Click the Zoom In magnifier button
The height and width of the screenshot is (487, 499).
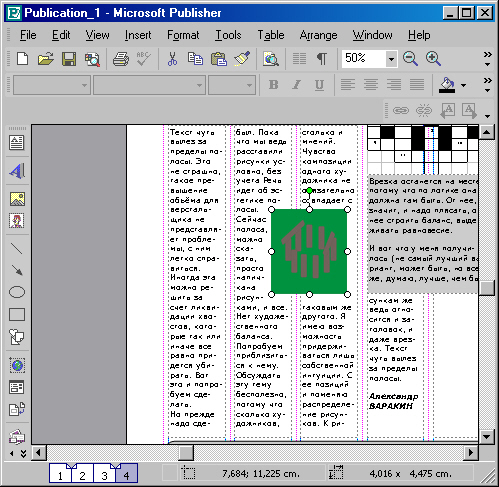point(433,59)
